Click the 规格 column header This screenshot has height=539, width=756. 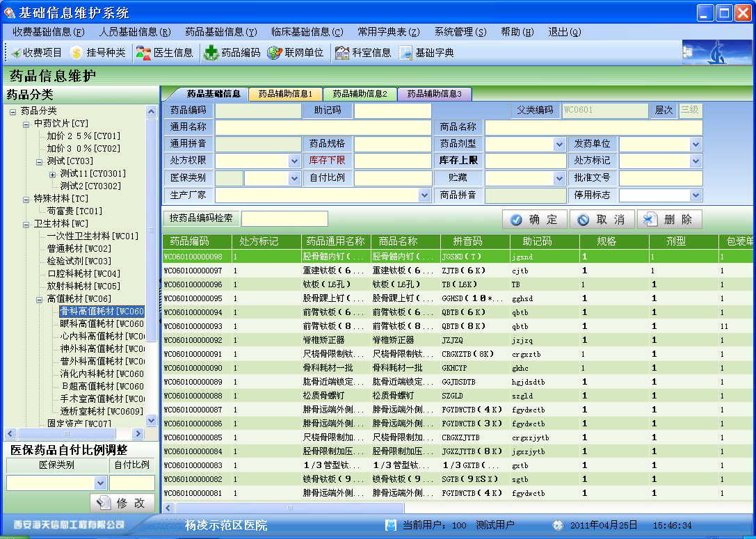614,241
